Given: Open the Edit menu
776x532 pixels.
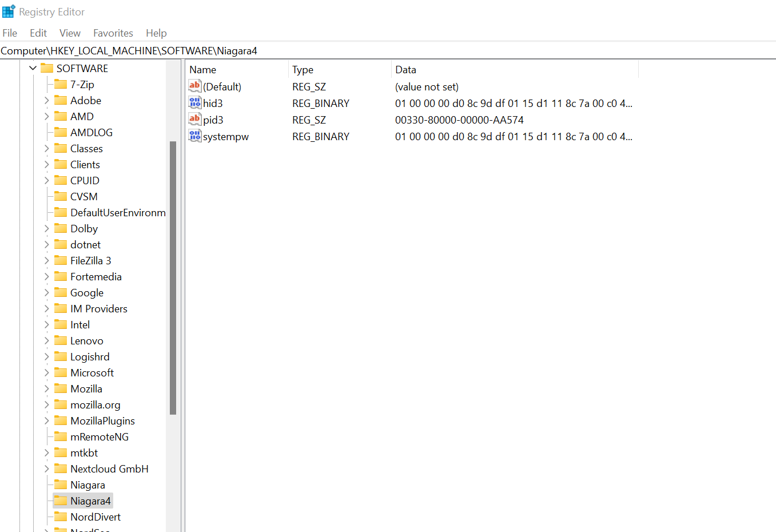Looking at the screenshot, I should [x=38, y=33].
